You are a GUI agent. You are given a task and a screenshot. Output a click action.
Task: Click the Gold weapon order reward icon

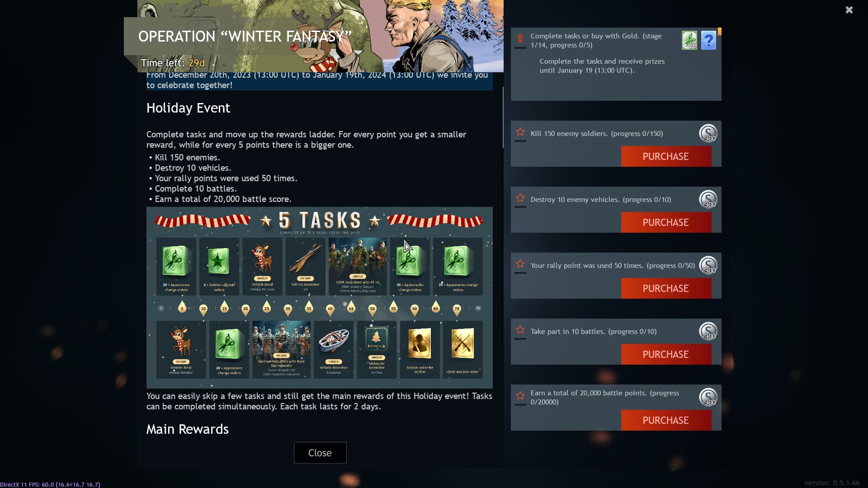tap(463, 349)
